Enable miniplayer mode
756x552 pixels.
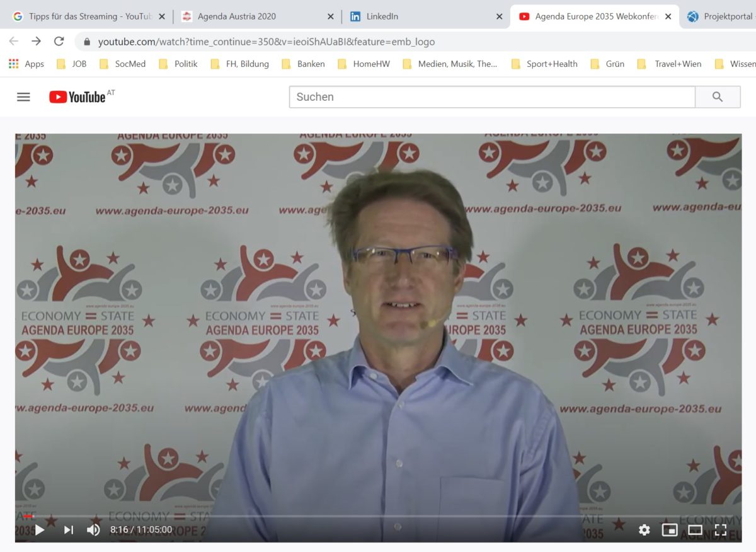669,530
